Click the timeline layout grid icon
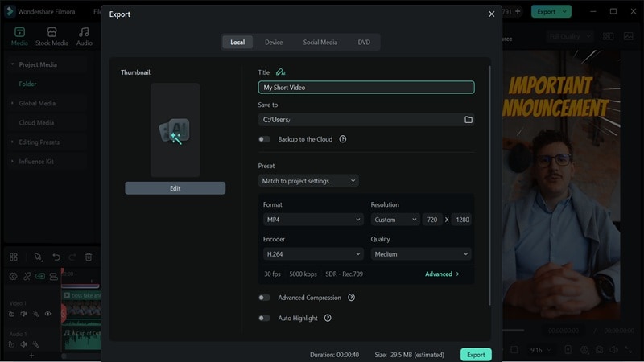The width and height of the screenshot is (644, 362). pyautogui.click(x=14, y=257)
